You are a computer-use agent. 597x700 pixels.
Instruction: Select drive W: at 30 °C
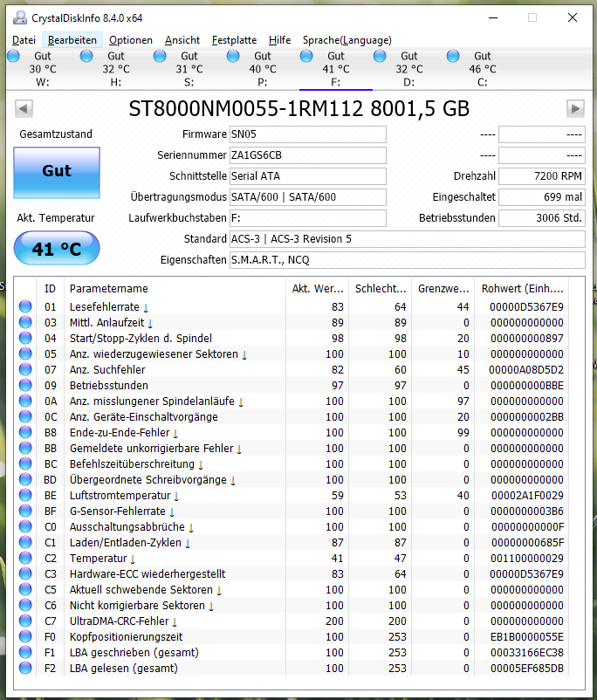43,69
